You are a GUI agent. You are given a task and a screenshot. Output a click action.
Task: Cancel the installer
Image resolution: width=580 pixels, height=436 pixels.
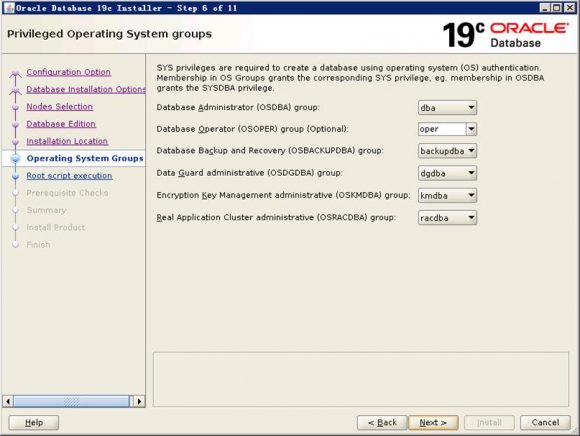click(545, 422)
